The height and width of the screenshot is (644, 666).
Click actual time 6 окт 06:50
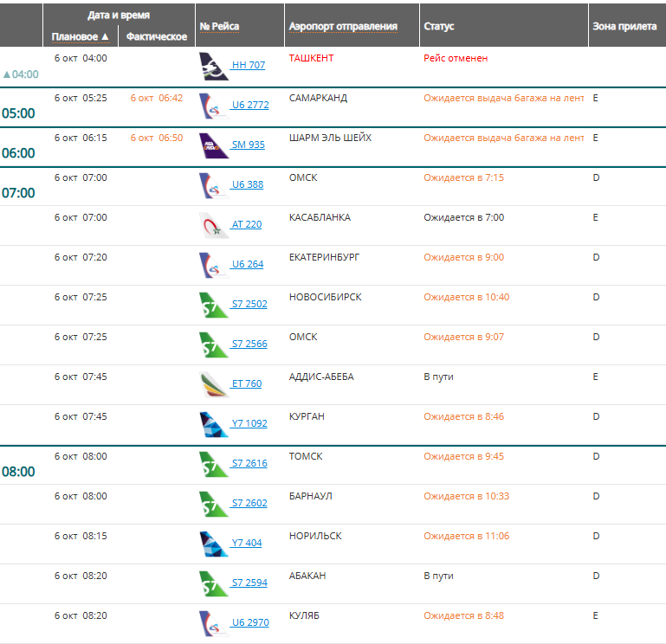(157, 138)
